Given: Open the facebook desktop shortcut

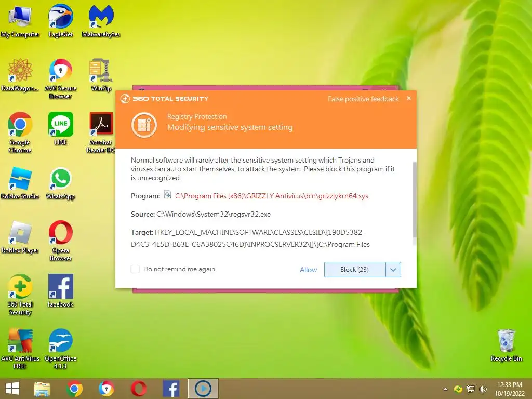Looking at the screenshot, I should pyautogui.click(x=60, y=291).
